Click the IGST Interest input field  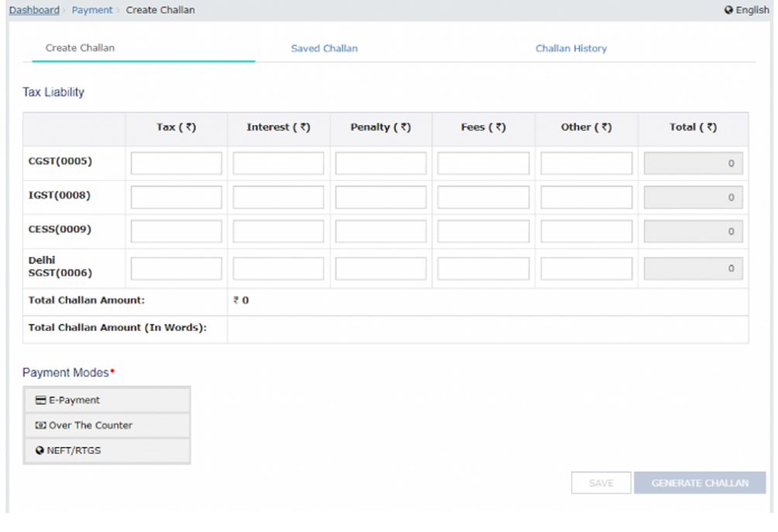coord(278,197)
